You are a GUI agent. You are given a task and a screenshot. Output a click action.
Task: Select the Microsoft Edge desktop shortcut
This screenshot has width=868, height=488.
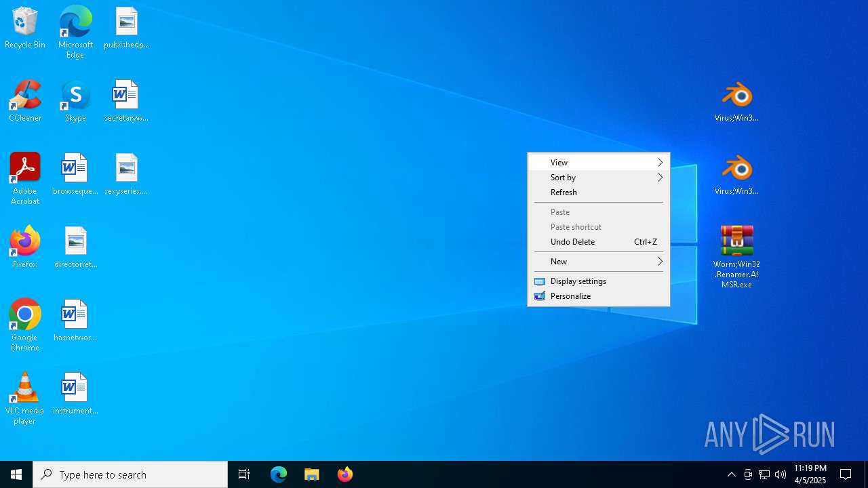pyautogui.click(x=75, y=33)
